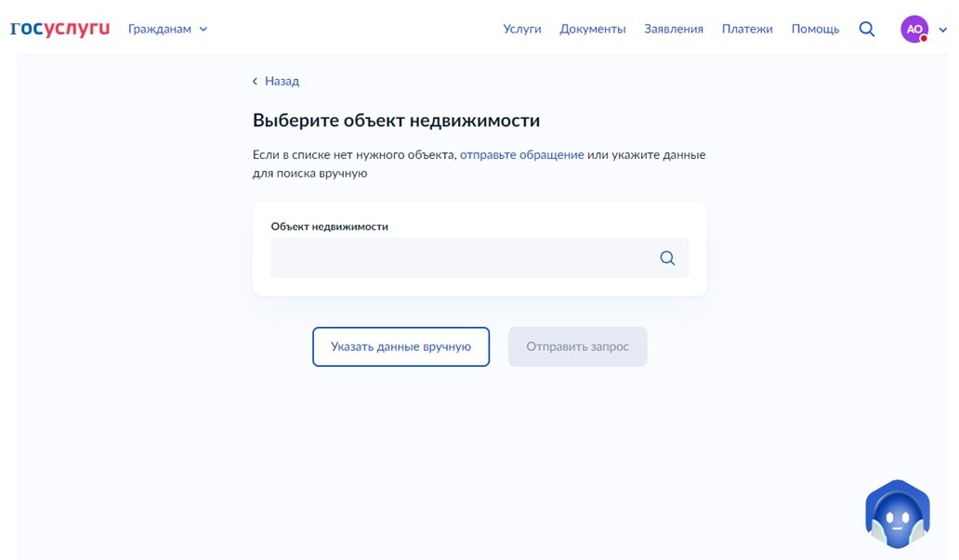
Task: Click the Назад link
Action: 282,82
